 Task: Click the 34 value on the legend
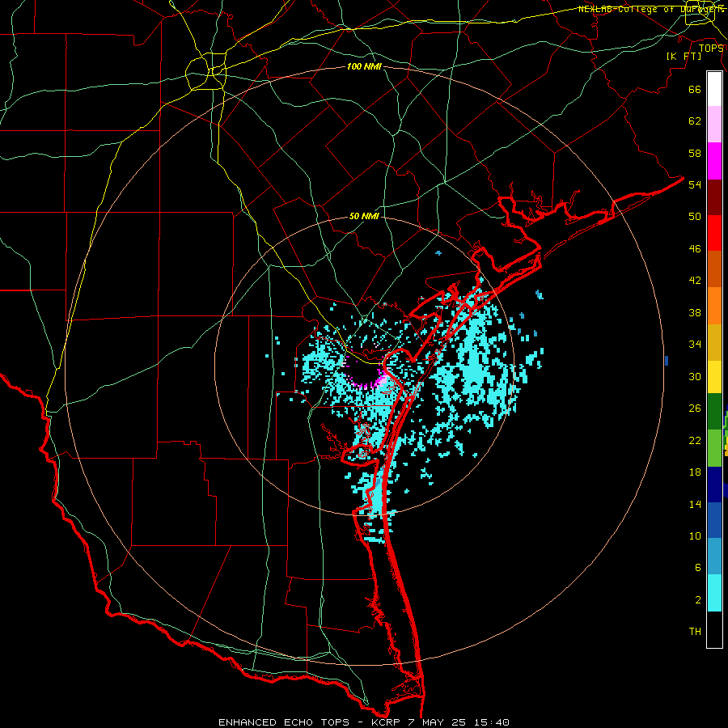pyautogui.click(x=695, y=344)
